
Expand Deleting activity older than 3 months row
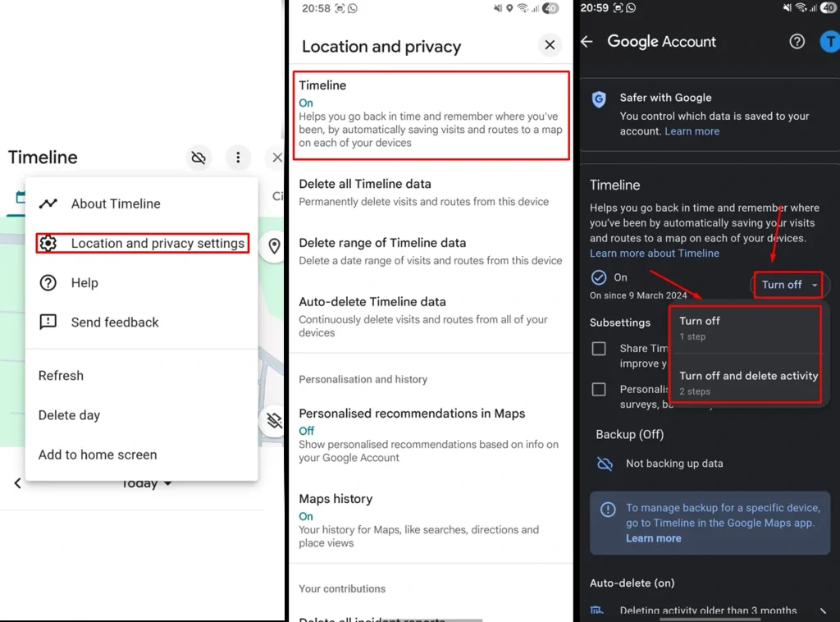[x=710, y=611]
